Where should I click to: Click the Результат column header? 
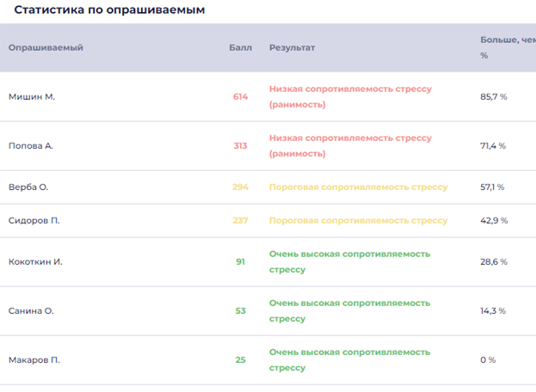293,48
